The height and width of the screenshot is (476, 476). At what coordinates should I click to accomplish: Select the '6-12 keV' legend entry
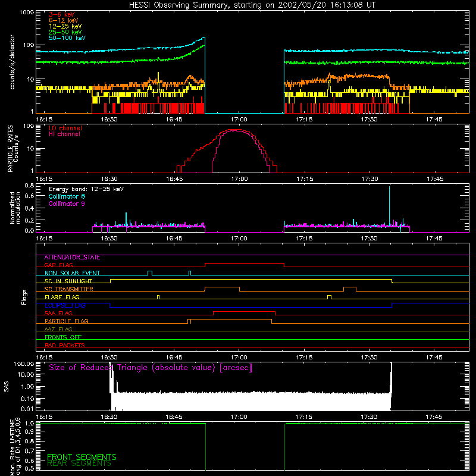click(x=64, y=20)
